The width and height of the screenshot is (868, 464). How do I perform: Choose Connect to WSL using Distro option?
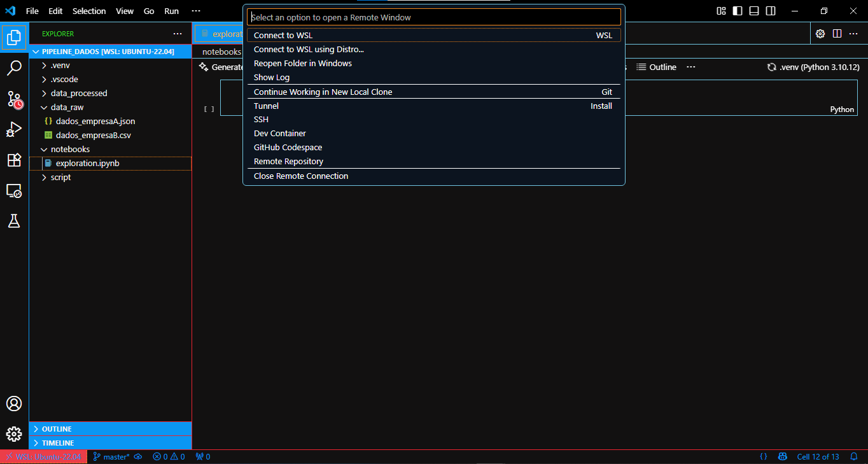pyautogui.click(x=433, y=49)
